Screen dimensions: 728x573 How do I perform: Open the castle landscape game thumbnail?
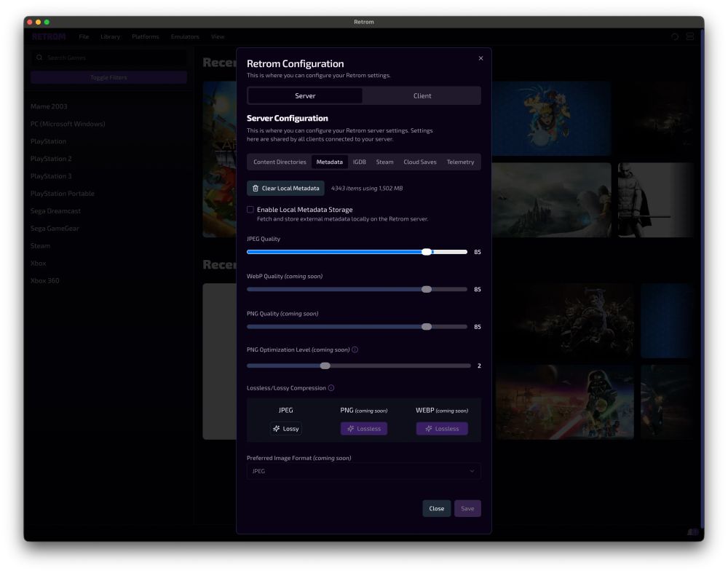tap(551, 200)
